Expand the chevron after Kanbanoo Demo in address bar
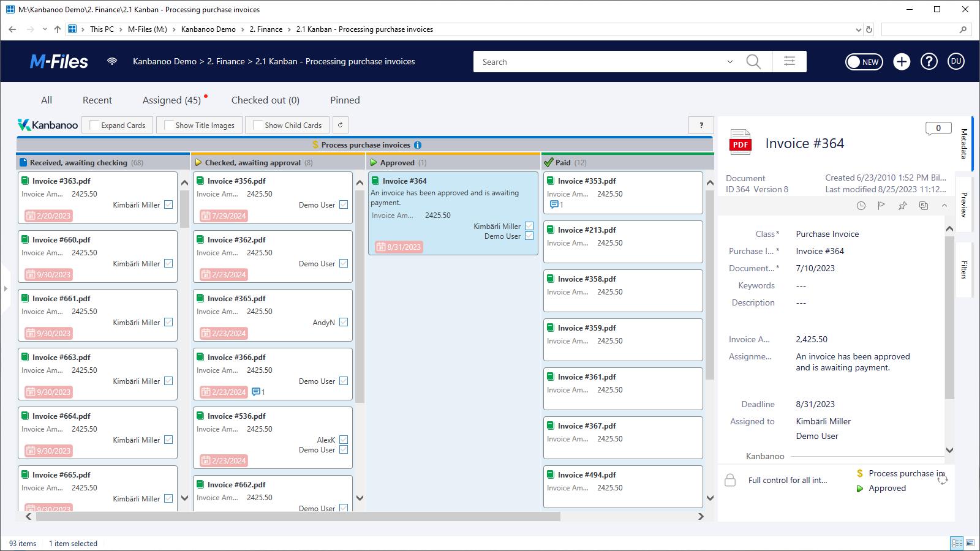The image size is (980, 551). [243, 29]
